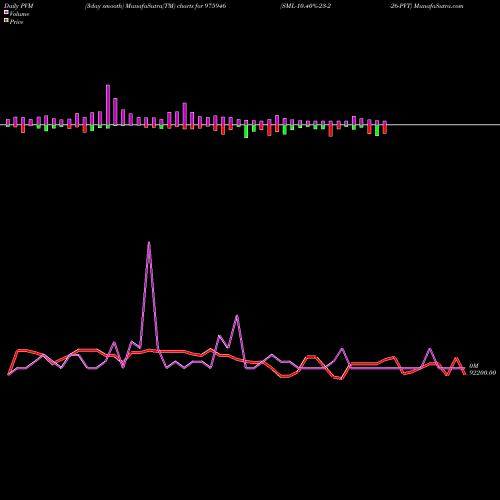This screenshot has width=500, height=500.
Task: Click the '92200.00' price value
Action: click(x=483, y=373)
